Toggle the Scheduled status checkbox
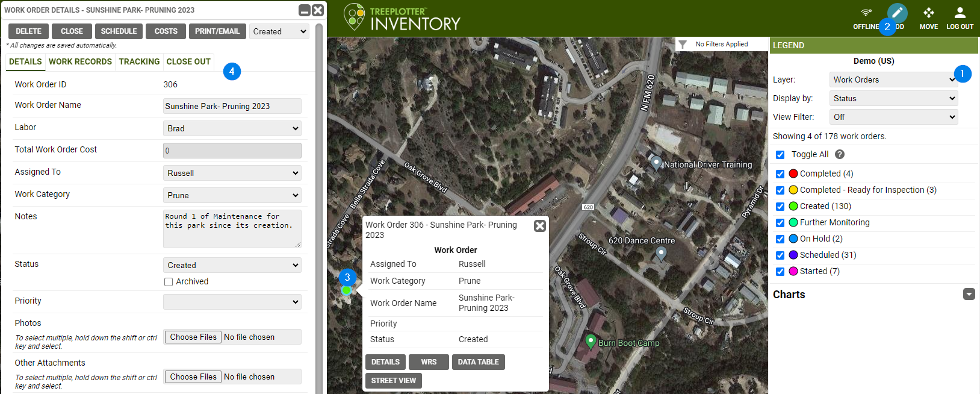 click(780, 255)
